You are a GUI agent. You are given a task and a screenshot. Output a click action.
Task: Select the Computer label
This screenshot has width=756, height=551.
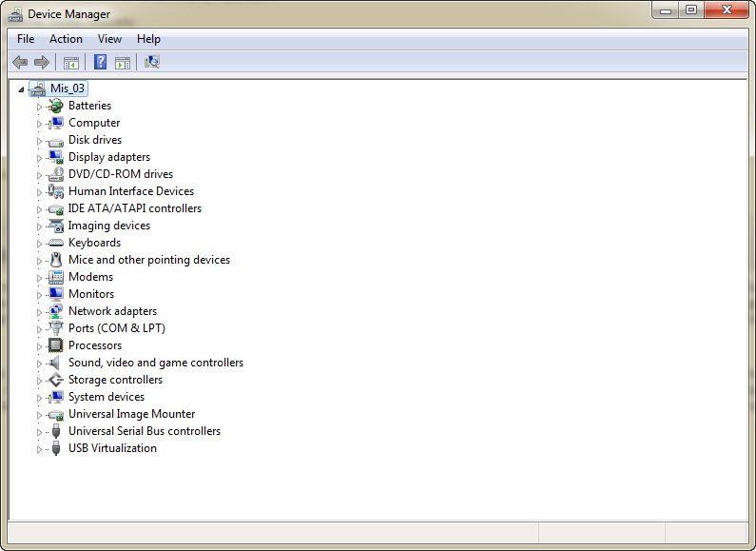point(94,123)
